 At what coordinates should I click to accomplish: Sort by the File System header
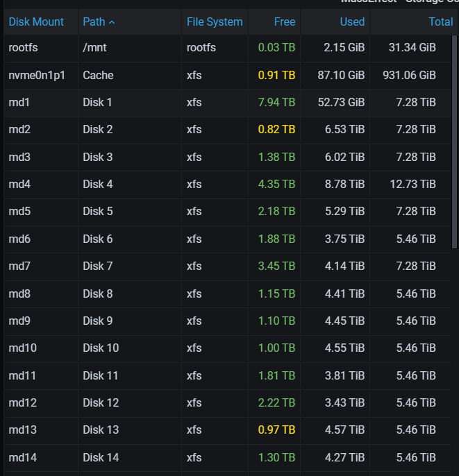[x=215, y=22]
